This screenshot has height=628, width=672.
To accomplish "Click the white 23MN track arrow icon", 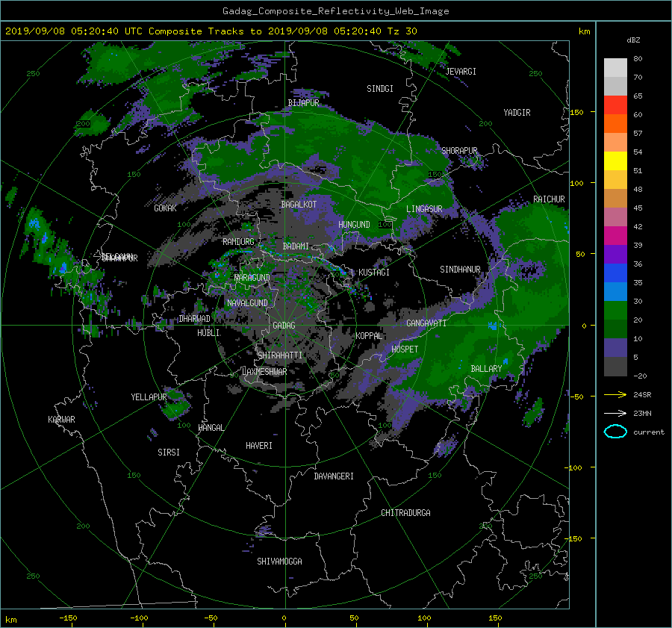I will [615, 413].
